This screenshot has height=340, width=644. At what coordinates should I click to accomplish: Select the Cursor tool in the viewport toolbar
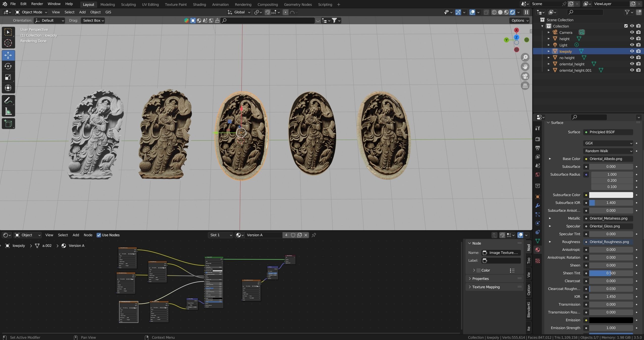(8, 43)
